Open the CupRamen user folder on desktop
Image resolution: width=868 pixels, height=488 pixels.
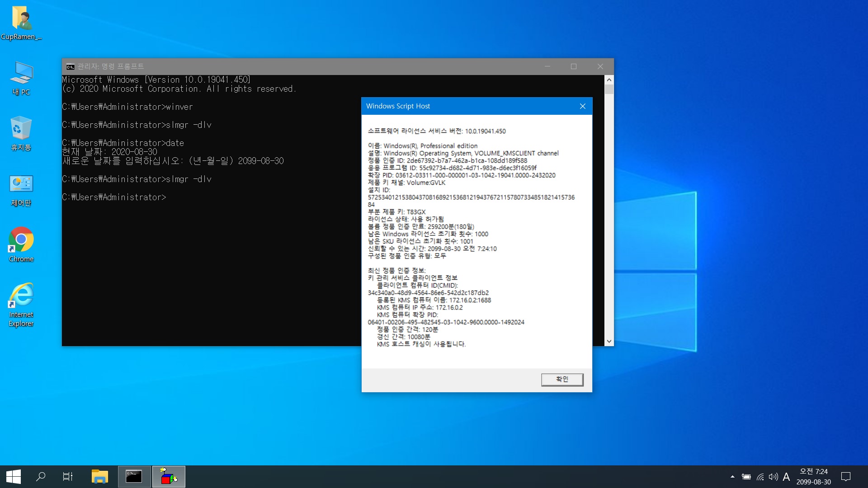(21, 23)
